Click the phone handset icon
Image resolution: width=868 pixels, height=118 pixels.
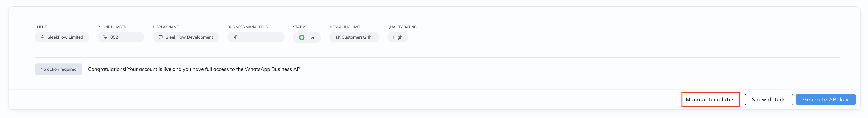[105, 37]
